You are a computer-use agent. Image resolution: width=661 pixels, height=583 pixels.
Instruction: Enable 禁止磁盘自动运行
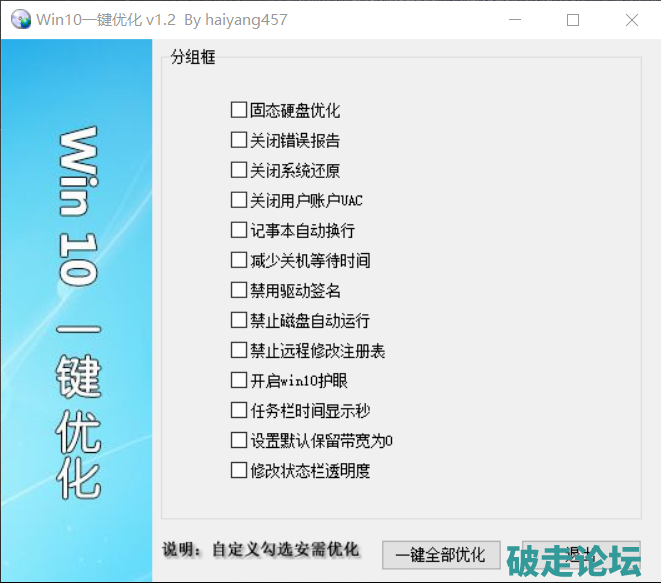tap(239, 320)
